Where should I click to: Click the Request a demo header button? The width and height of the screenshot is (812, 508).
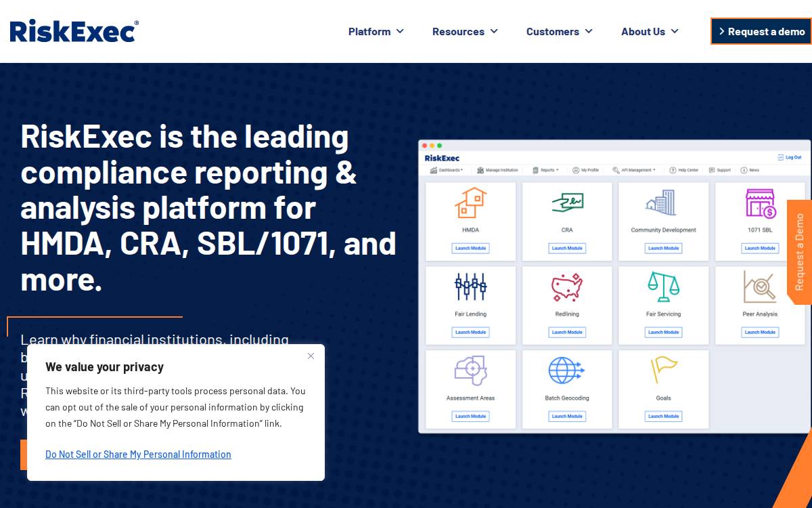click(761, 31)
